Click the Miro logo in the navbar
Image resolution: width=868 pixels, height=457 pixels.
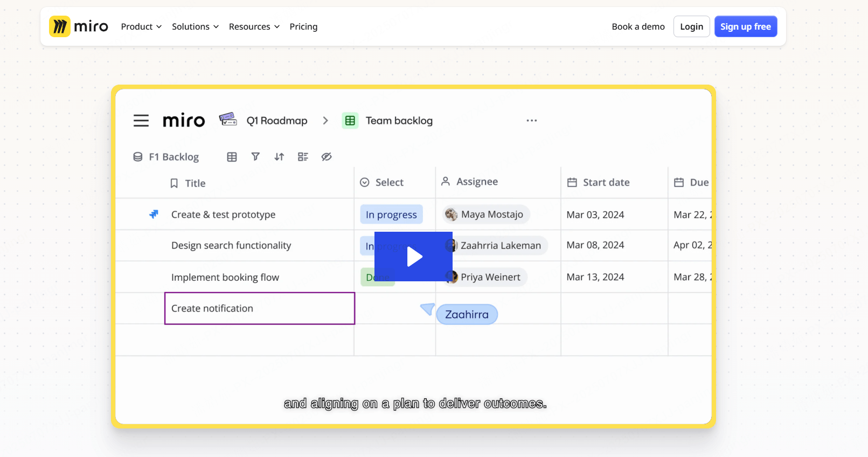[79, 26]
